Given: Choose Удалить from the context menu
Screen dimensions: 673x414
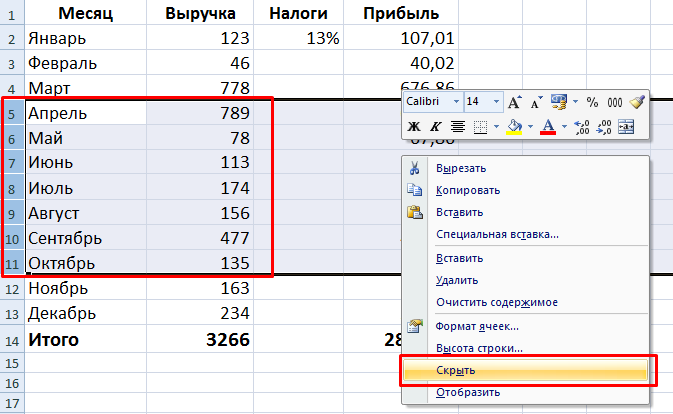Looking at the screenshot, I should 525,280.
